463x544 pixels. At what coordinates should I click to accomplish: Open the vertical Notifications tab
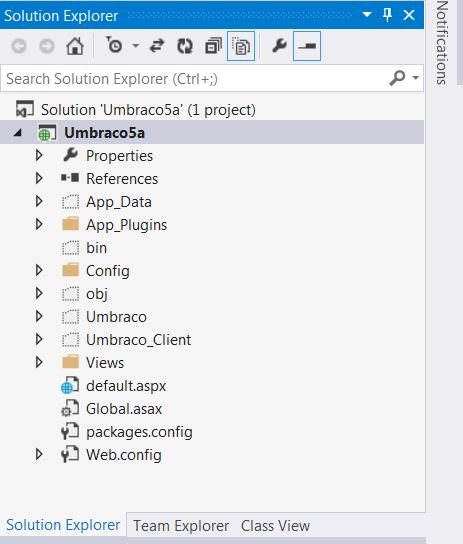point(441,43)
